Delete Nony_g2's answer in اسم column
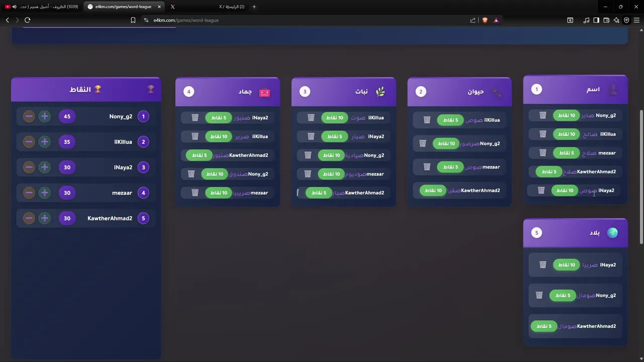Screen dimensions: 644x362 click(x=543, y=115)
